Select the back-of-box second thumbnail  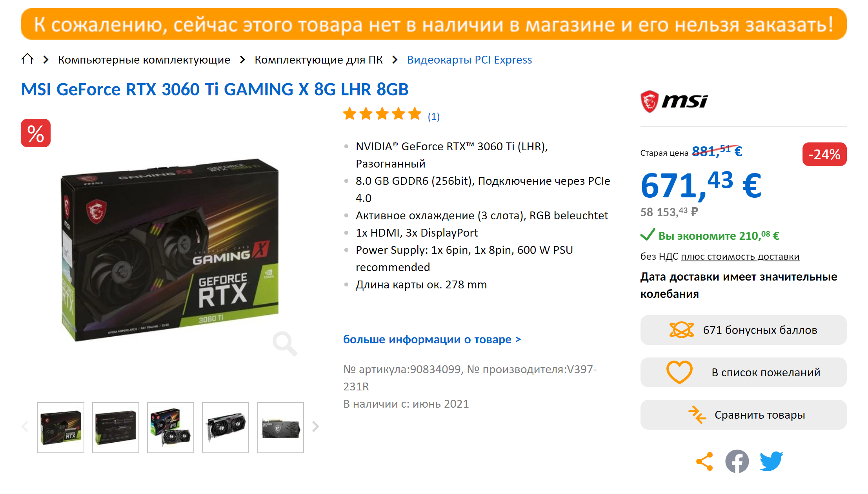click(x=116, y=428)
